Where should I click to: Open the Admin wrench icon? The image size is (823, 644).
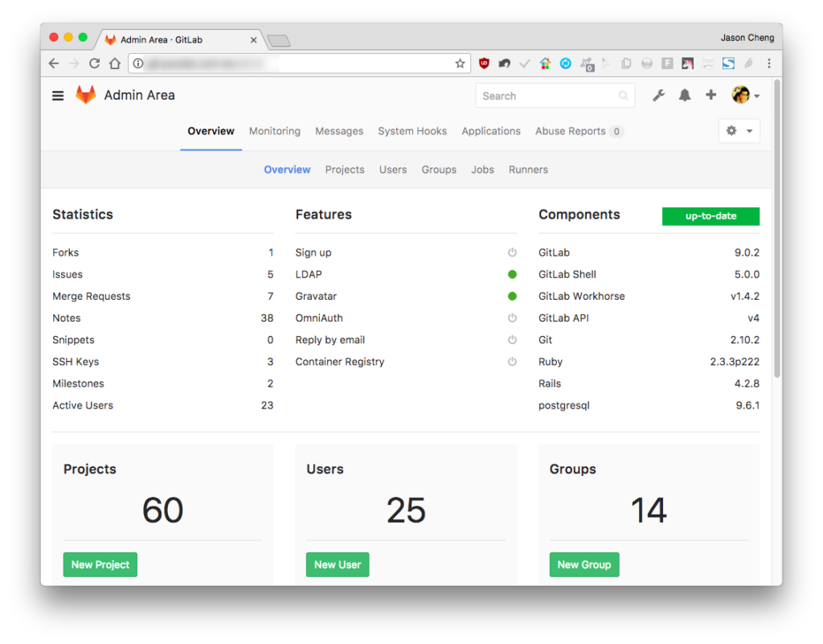658,96
